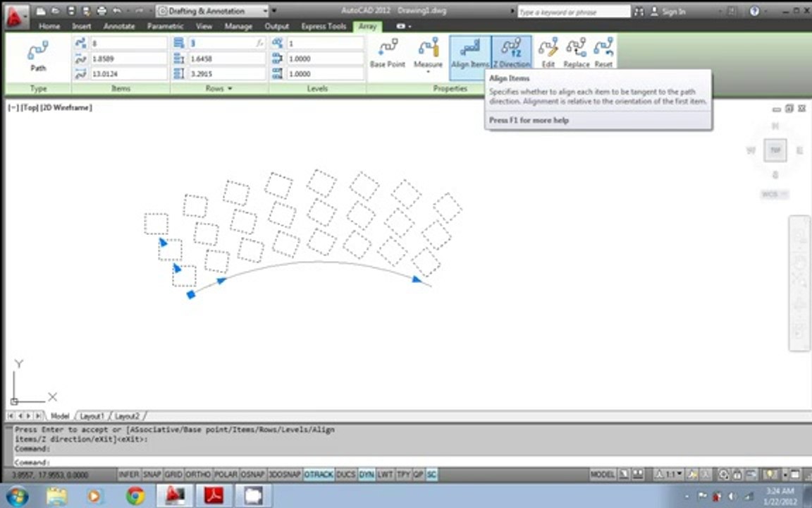Click the Replace Item tool
Image resolution: width=812 pixels, height=508 pixels.
click(577, 53)
